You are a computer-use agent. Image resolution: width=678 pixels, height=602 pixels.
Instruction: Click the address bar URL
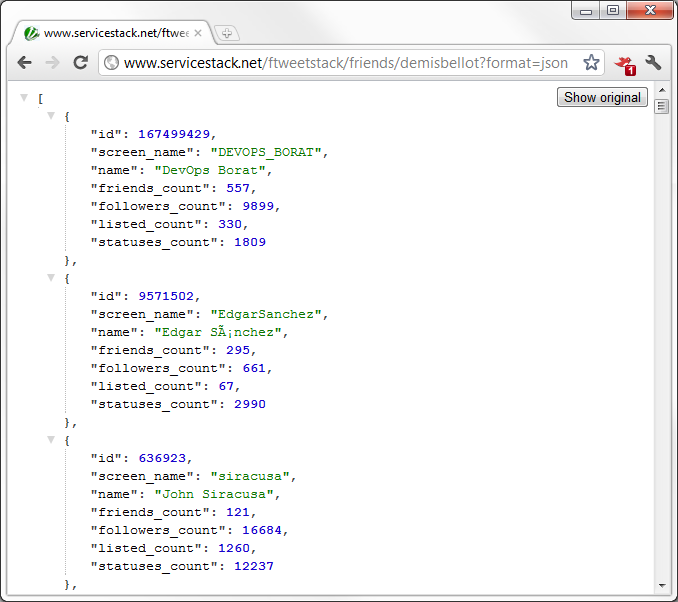(x=345, y=63)
